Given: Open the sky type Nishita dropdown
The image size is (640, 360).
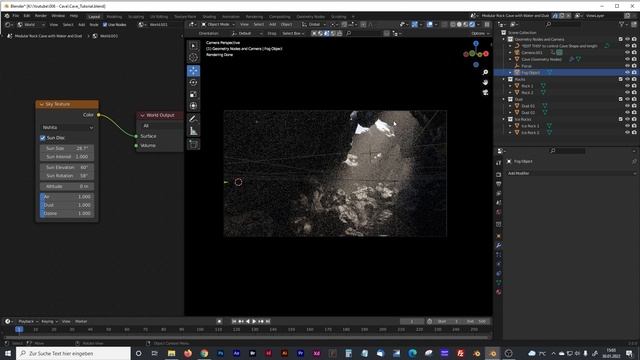Looking at the screenshot, I should click(x=67, y=127).
